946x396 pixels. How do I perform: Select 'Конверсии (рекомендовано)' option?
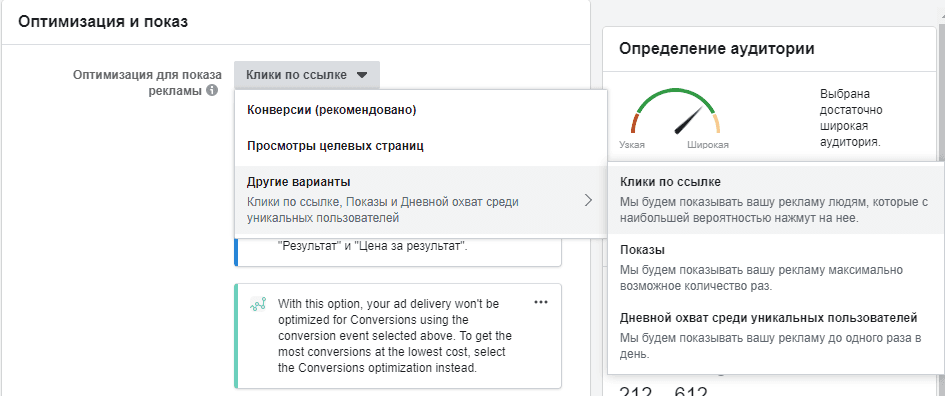tap(421, 110)
